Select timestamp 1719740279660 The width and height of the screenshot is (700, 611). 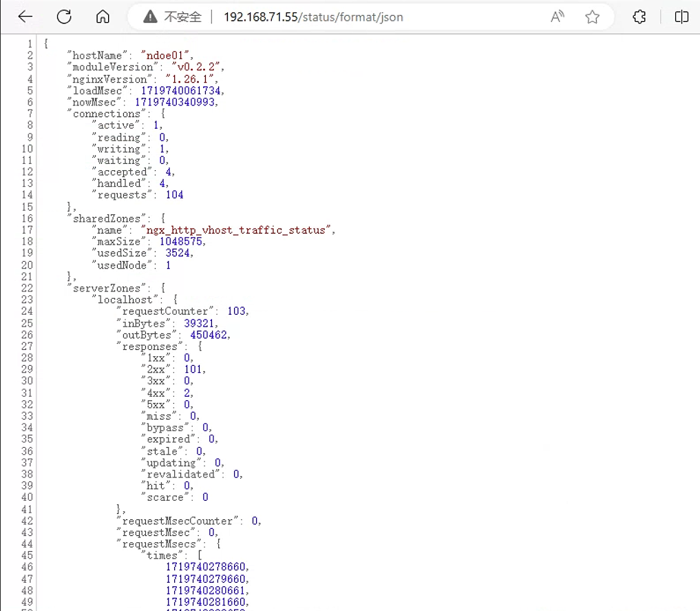[205, 579]
